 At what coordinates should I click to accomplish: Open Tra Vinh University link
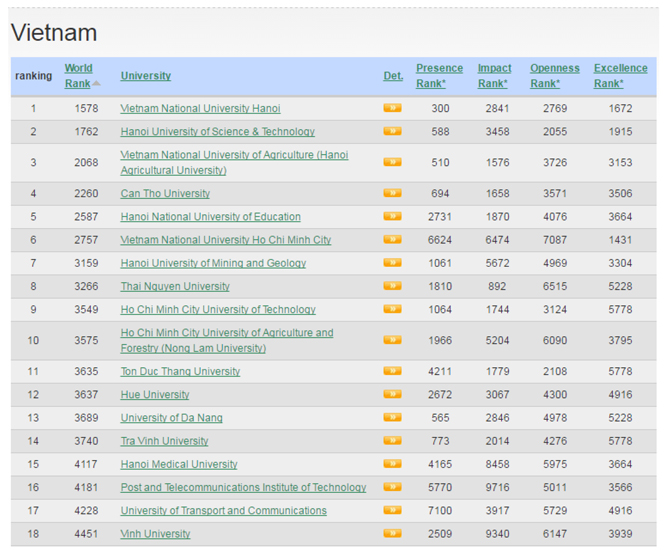coord(164,441)
